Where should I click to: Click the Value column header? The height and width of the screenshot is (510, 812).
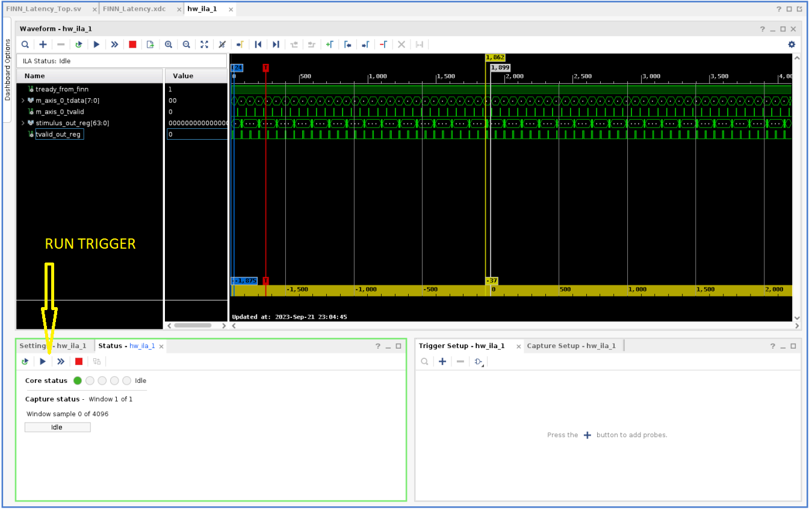click(196, 76)
